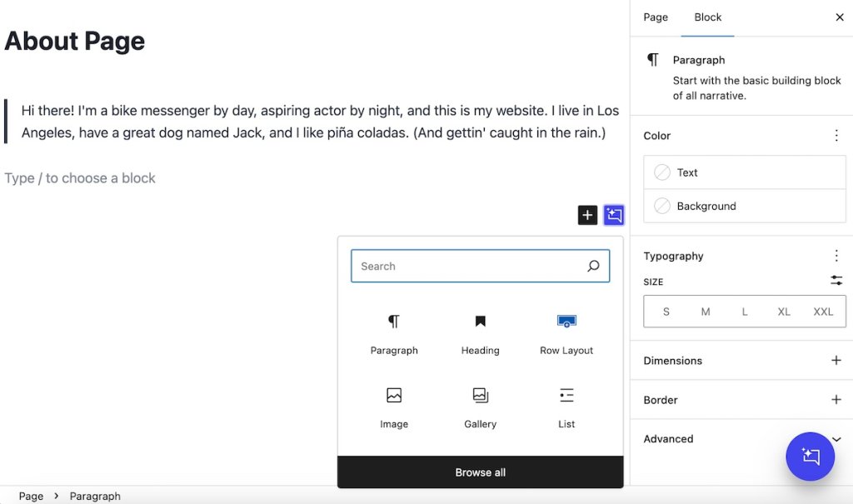Click the blue Kadence toolbar icon

[x=614, y=215]
